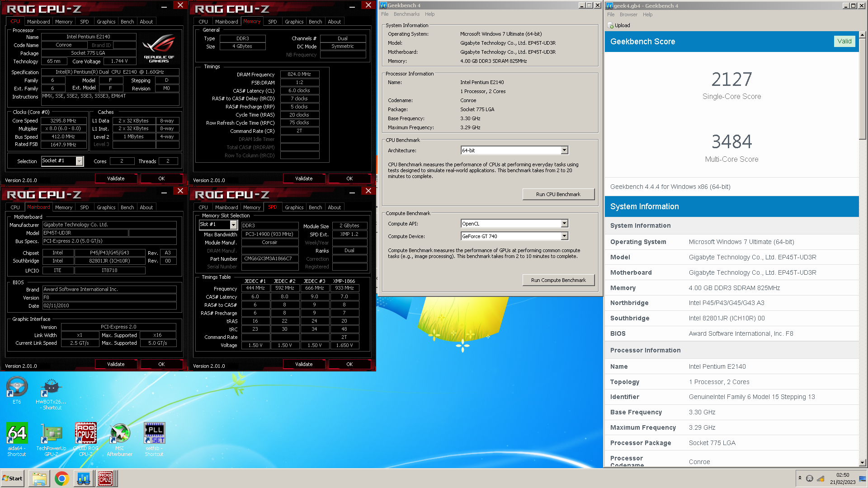This screenshot has height=488, width=868.
Task: Select Graphics tab in top-right CPU-Z window
Action: [294, 22]
